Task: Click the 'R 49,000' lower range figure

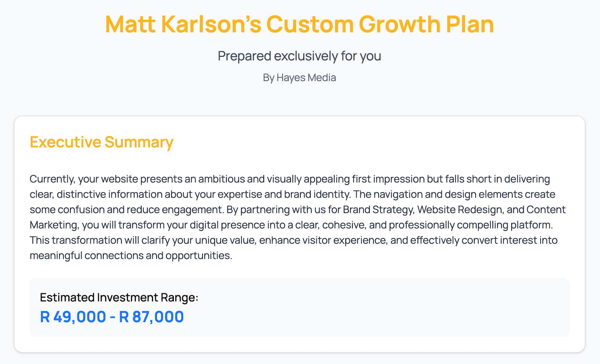Action: [73, 317]
